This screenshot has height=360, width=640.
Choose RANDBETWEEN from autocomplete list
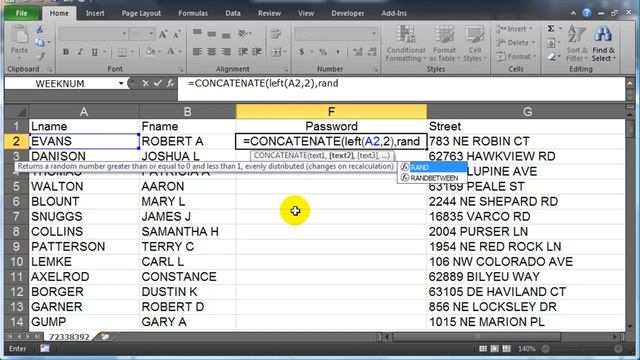point(433,178)
